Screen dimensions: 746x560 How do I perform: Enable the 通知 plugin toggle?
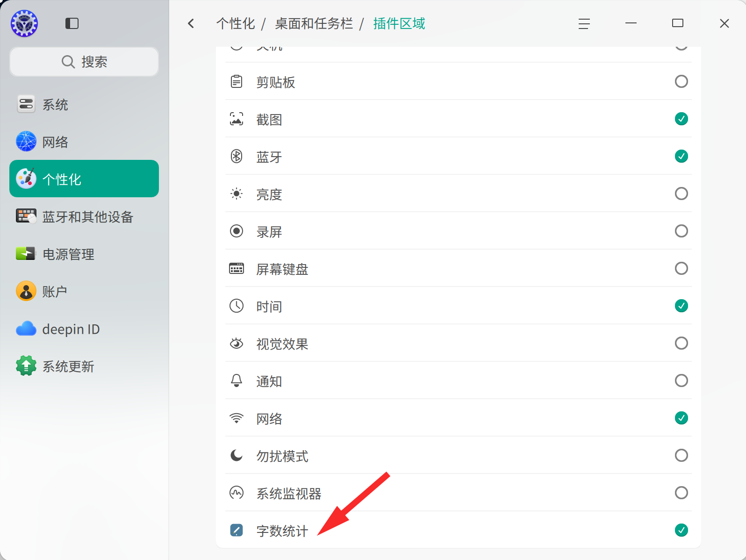[x=681, y=381]
